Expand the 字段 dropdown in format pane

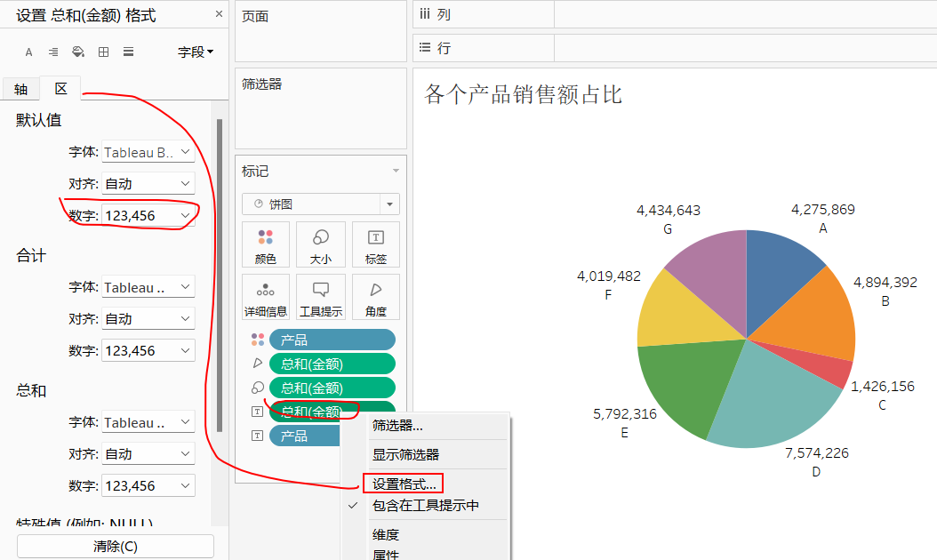[196, 52]
